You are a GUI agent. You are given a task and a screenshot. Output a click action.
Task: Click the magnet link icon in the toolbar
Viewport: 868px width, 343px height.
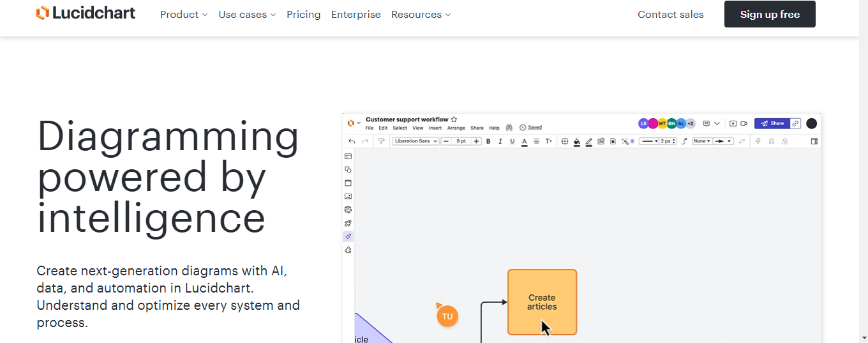(772, 141)
